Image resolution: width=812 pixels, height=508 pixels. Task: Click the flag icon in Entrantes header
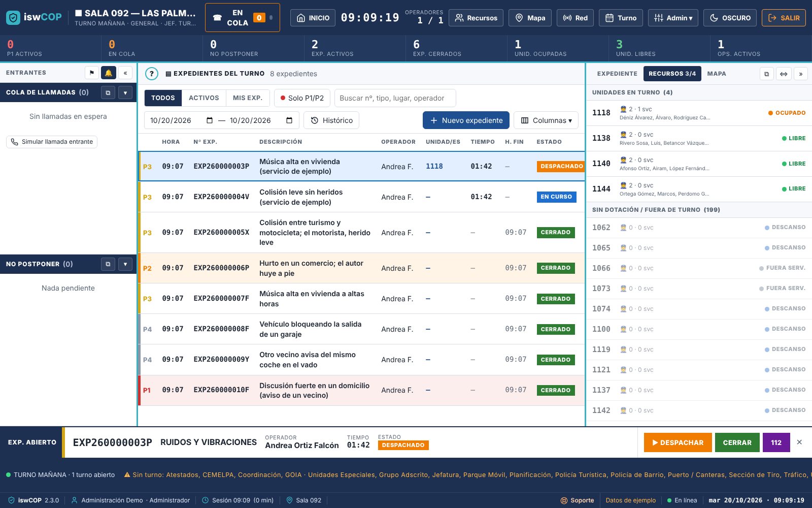pyautogui.click(x=92, y=73)
